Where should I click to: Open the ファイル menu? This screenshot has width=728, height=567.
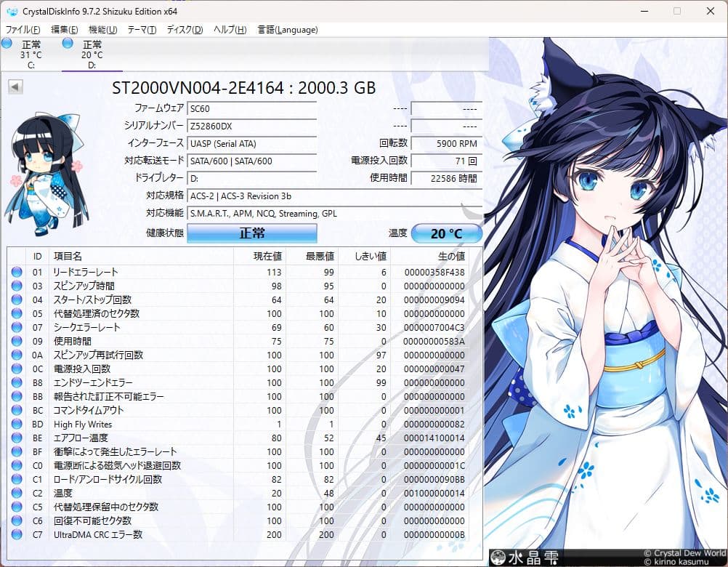click(x=22, y=30)
